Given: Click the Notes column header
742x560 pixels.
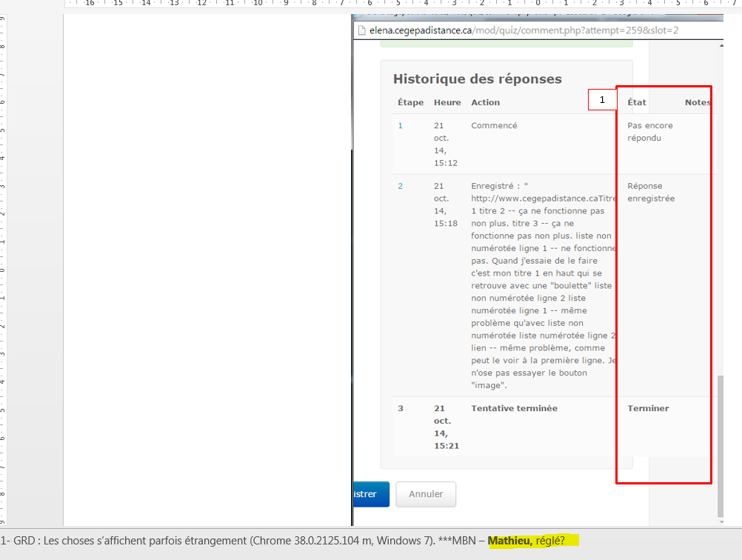Looking at the screenshot, I should tap(697, 102).
